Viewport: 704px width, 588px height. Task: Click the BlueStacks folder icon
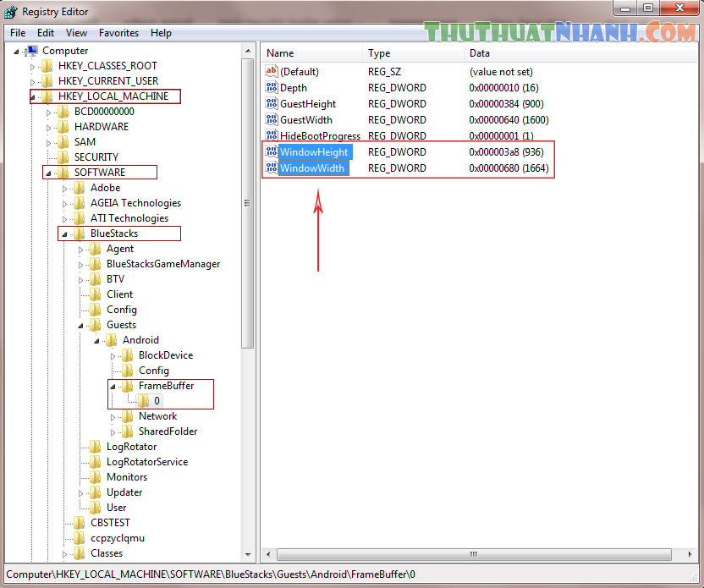coord(80,234)
